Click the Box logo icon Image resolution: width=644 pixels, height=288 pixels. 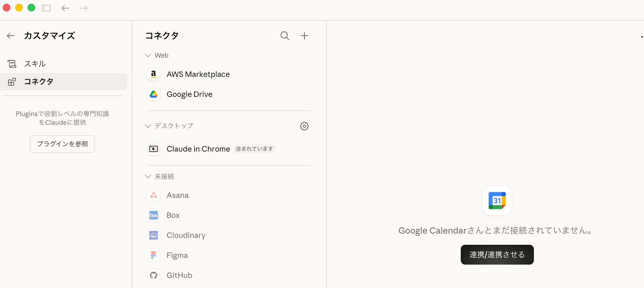pyautogui.click(x=154, y=215)
